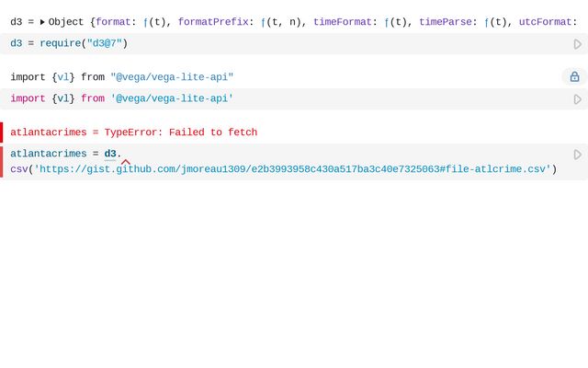The width and height of the screenshot is (588, 368).
Task: Select the TypeError: Failed to fetch message
Action: [180, 132]
